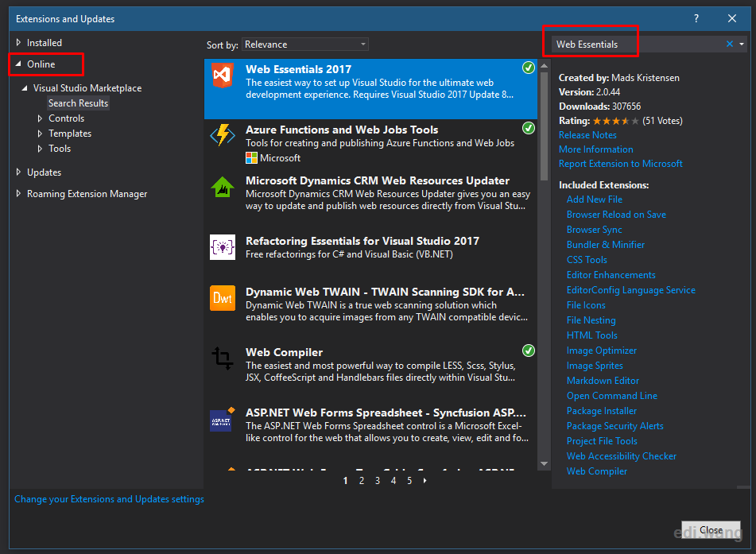This screenshot has width=756, height=554.
Task: Click the Refactoring Essentials lightbulb icon
Action: tap(223, 247)
